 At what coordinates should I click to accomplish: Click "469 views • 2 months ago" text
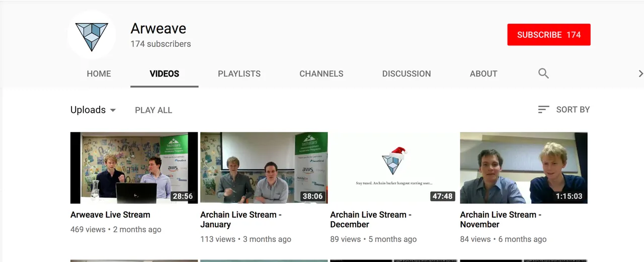pos(116,229)
